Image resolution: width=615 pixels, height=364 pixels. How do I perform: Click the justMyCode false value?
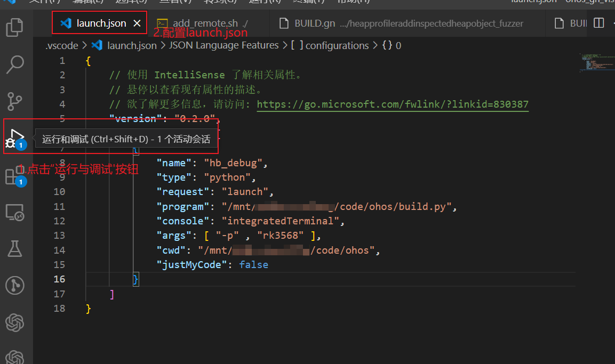(x=253, y=265)
